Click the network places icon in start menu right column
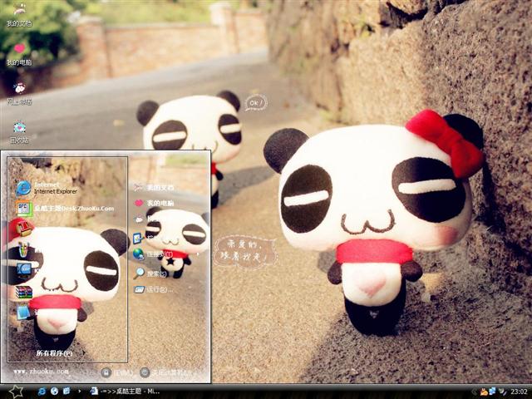Image resolution: width=532 pixels, height=399 pixels. pyautogui.click(x=139, y=219)
